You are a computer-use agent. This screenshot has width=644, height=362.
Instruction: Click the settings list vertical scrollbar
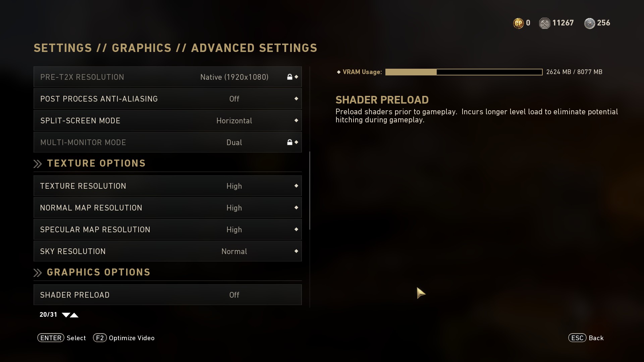tap(310, 190)
